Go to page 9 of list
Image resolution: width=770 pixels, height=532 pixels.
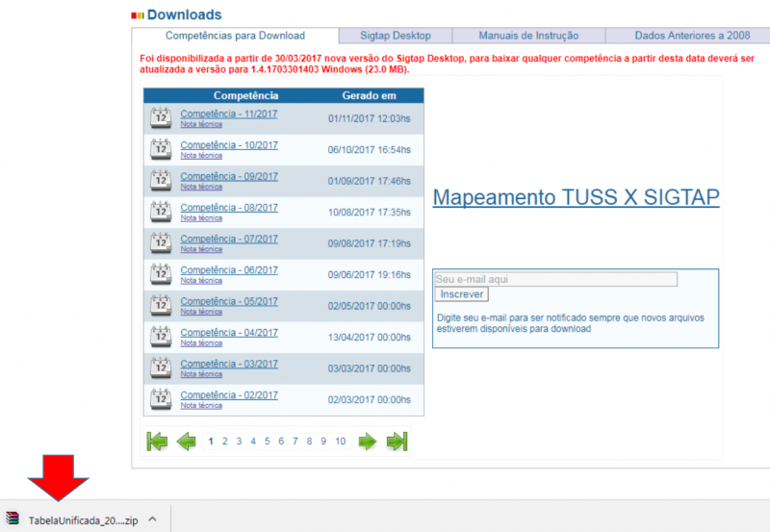tap(323, 442)
